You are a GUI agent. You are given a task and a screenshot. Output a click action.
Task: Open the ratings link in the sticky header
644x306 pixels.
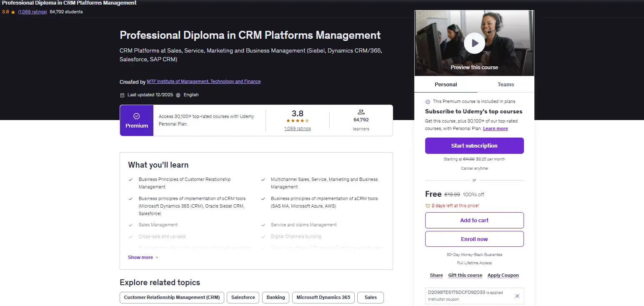coord(33,12)
